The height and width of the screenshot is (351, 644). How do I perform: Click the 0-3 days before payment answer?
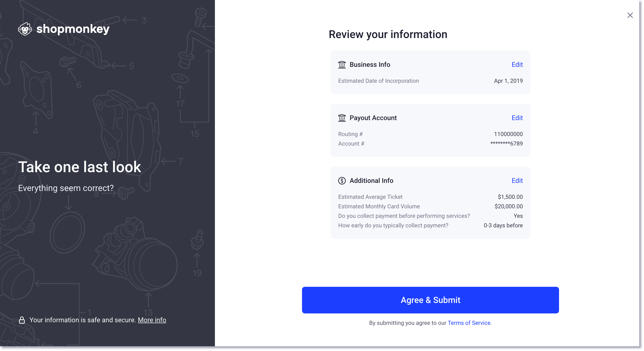[x=503, y=225]
